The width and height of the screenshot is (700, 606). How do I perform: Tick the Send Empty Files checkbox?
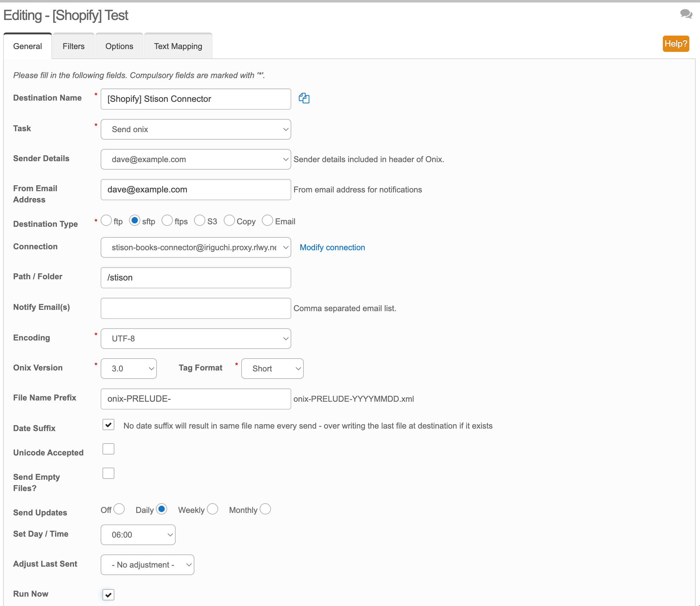click(108, 474)
